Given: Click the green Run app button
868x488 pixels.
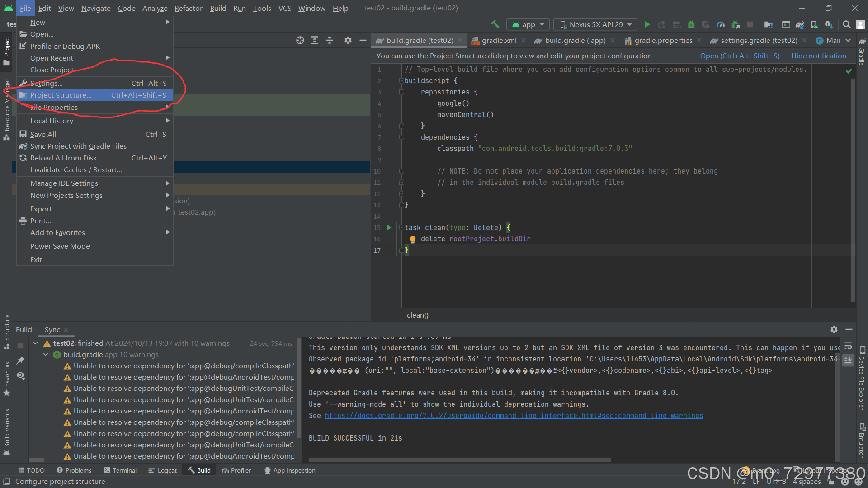Looking at the screenshot, I should pos(647,24).
